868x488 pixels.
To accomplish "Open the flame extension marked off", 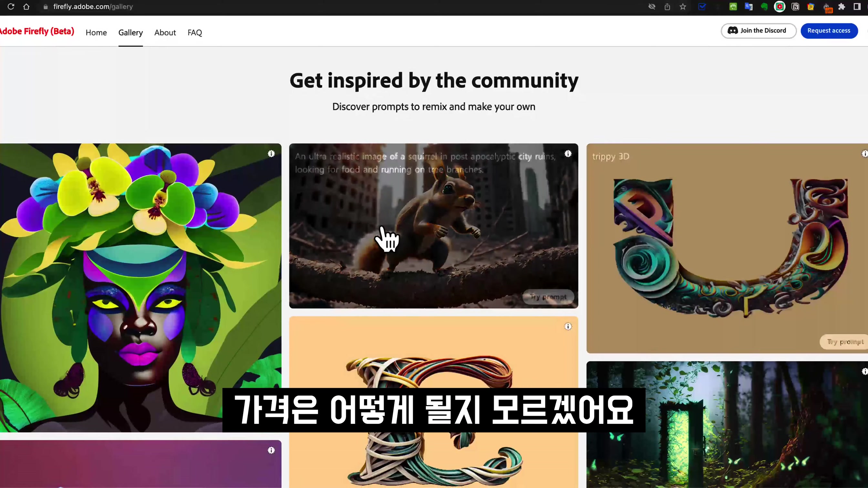I will click(827, 7).
